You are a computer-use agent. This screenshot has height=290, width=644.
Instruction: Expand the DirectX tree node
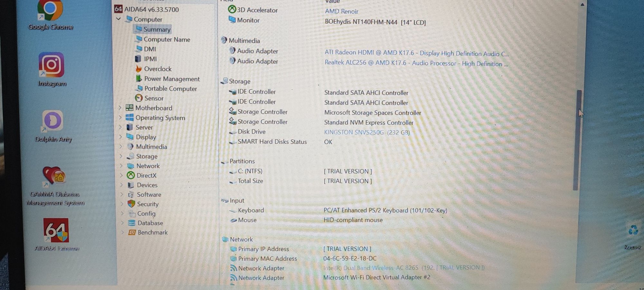121,176
